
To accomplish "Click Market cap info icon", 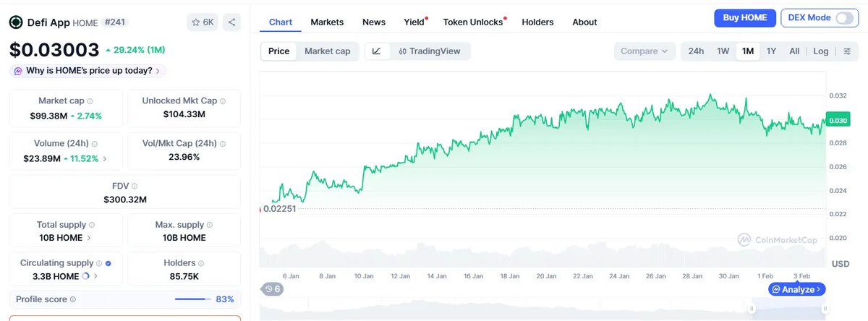I will pyautogui.click(x=90, y=101).
